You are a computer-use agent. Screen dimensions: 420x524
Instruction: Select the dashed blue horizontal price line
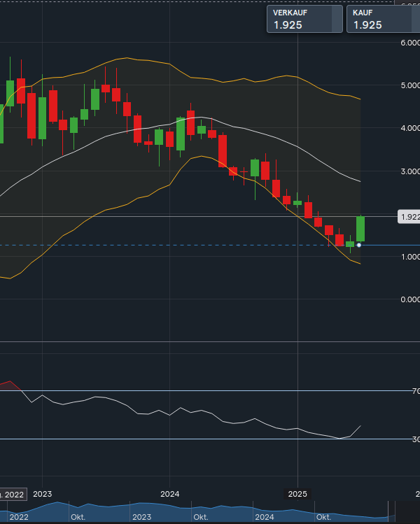click(x=175, y=245)
